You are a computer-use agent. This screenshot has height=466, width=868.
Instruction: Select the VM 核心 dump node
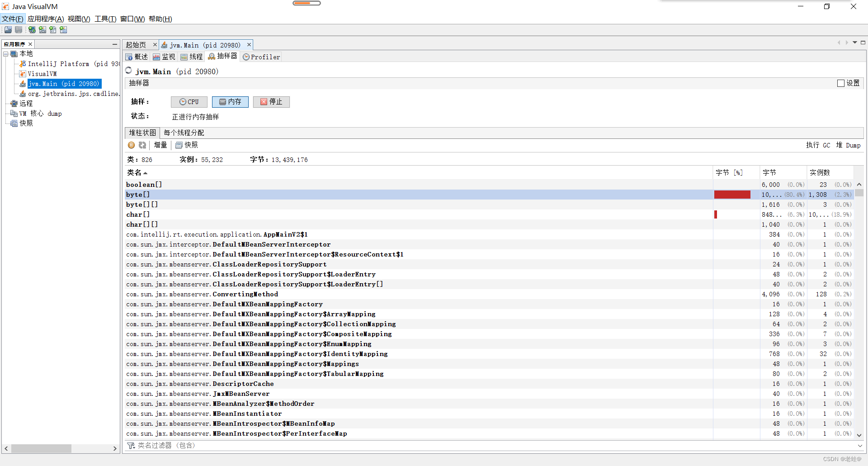pos(40,114)
